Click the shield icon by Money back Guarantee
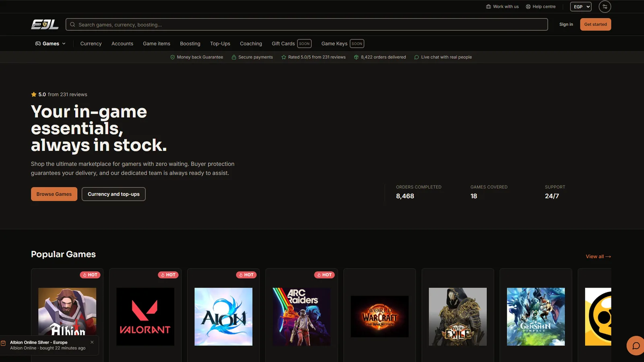This screenshot has width=644, height=362. [173, 57]
